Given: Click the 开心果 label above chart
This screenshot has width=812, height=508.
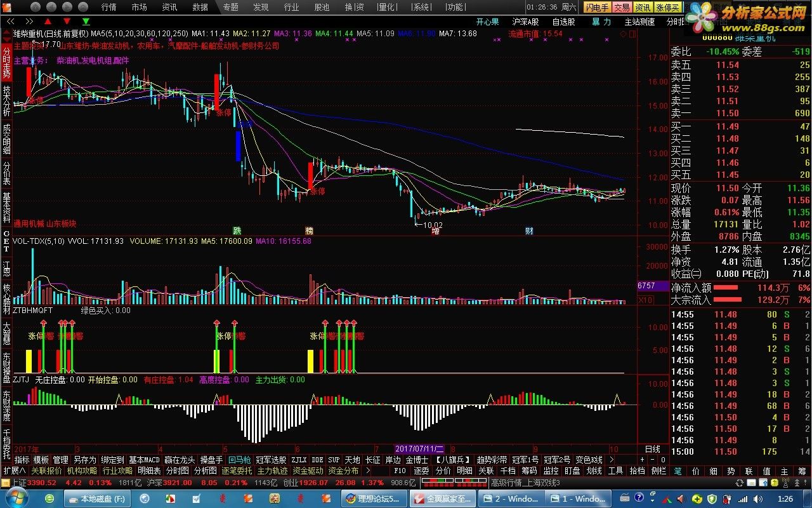Looking at the screenshot, I should 487,22.
